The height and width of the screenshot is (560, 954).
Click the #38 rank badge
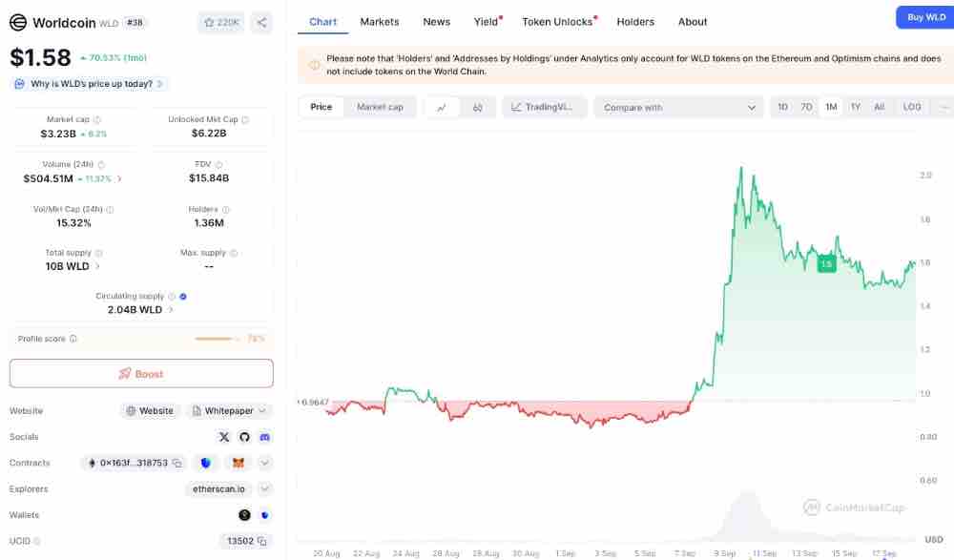tap(135, 23)
